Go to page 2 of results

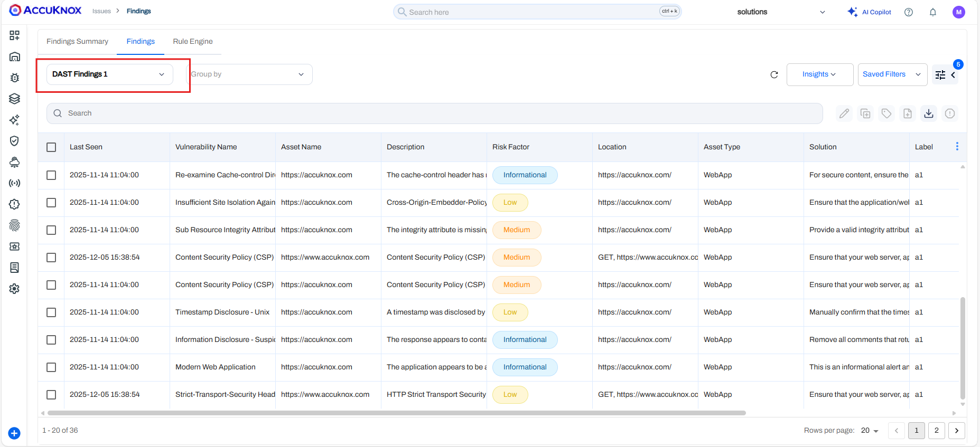tap(937, 431)
